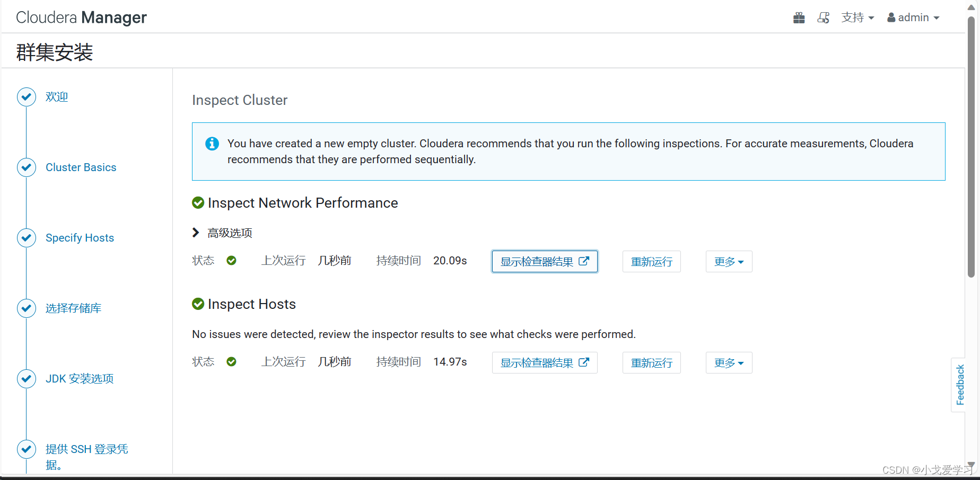
Task: Click the blue info icon in the notice
Action: (212, 144)
